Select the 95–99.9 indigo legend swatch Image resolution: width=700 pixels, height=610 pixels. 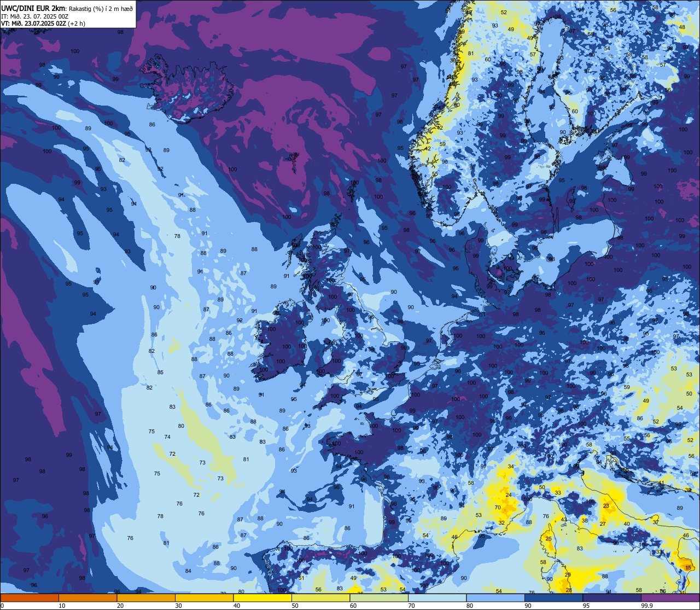(x=611, y=597)
